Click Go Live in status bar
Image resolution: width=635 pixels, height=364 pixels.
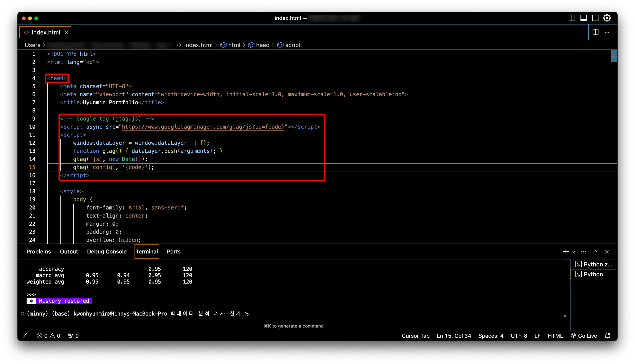tap(584, 336)
